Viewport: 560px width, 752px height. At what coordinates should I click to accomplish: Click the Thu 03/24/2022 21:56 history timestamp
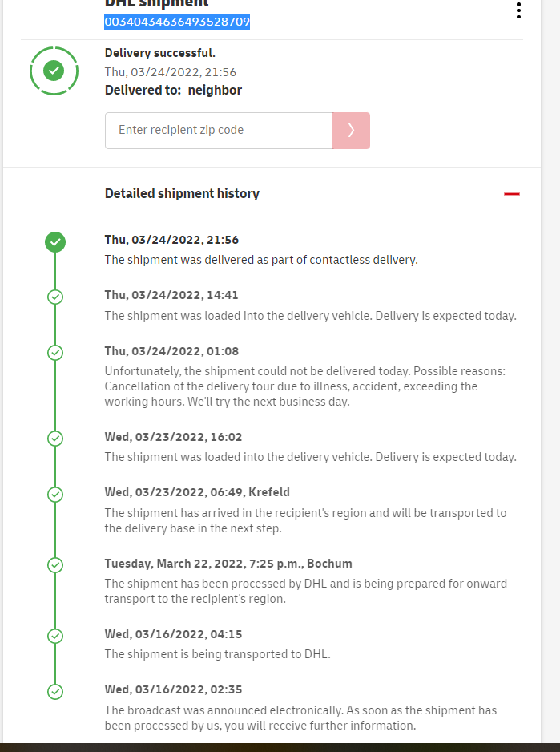coord(171,240)
